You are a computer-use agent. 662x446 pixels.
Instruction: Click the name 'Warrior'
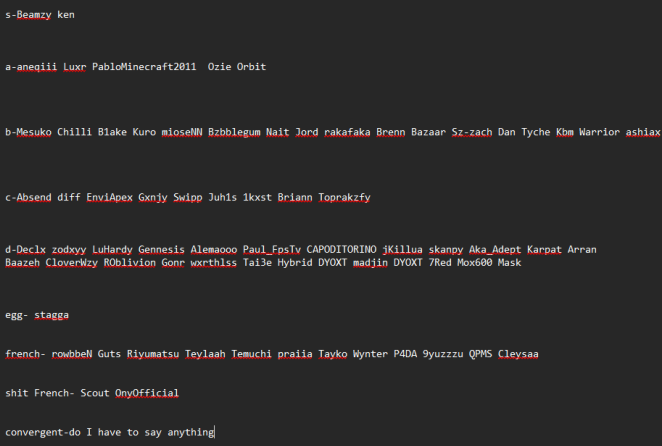[599, 132]
